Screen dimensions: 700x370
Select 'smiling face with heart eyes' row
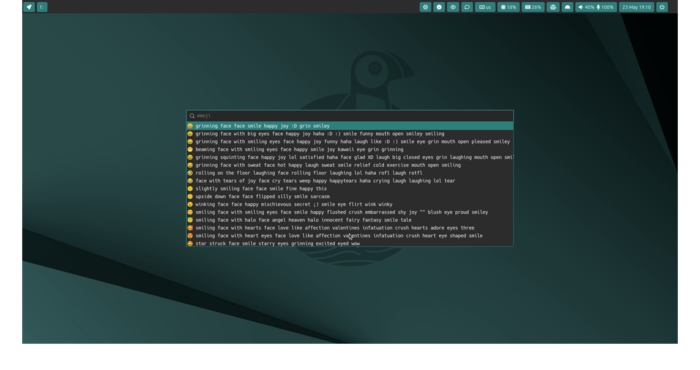pyautogui.click(x=350, y=236)
